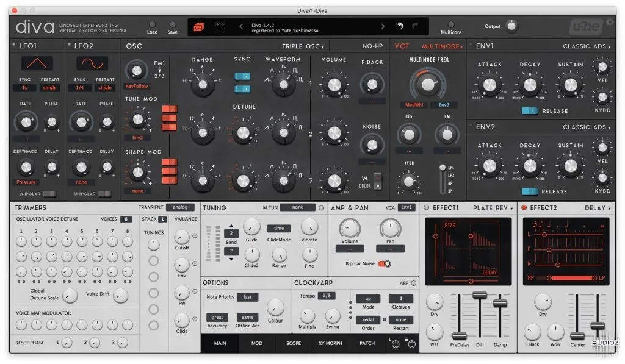The height and width of the screenshot is (364, 625).
Task: Toggle the LFO2 Unipolar switch
Action: coord(104,194)
